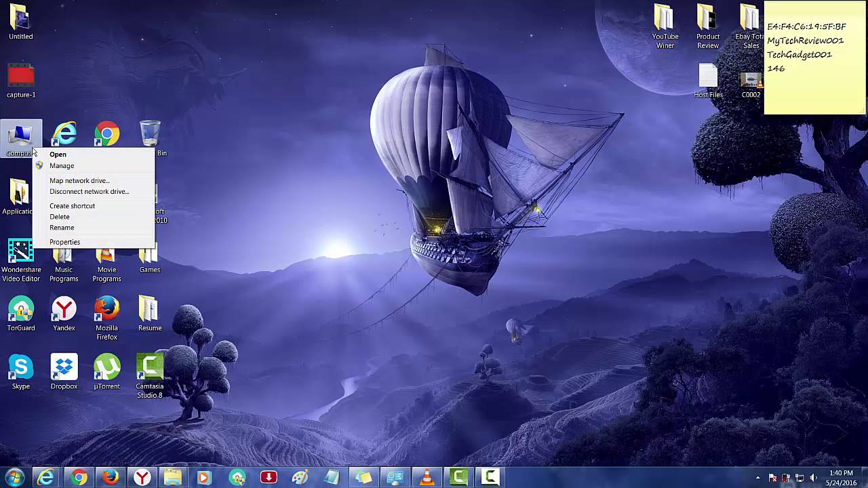This screenshot has width=868, height=488.
Task: Select the Resume folder icon
Action: [x=150, y=314]
